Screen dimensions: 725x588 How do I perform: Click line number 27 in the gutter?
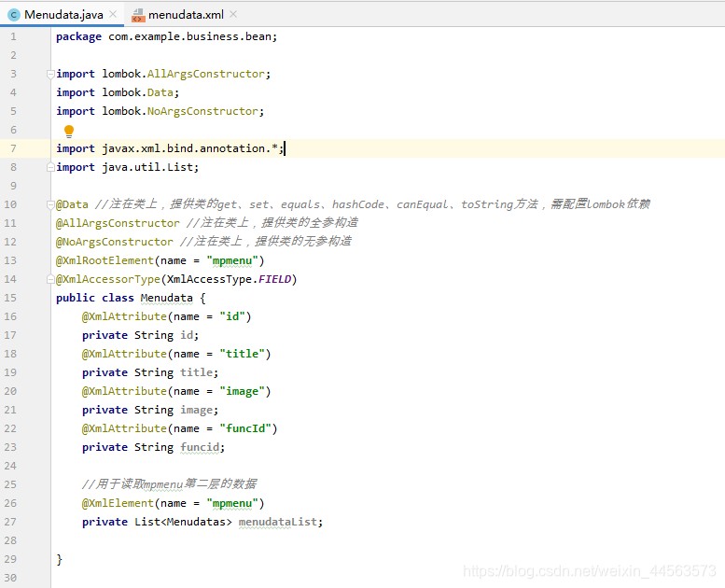point(10,522)
